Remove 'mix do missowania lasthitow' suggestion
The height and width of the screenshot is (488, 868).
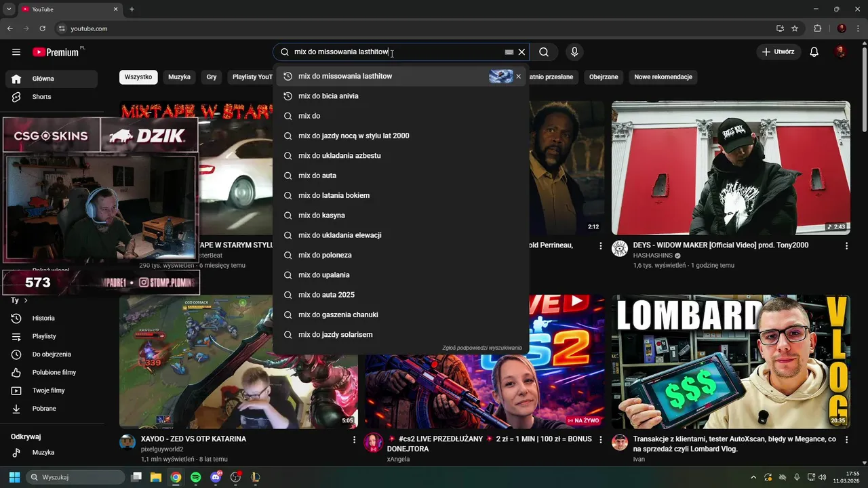coord(519,77)
